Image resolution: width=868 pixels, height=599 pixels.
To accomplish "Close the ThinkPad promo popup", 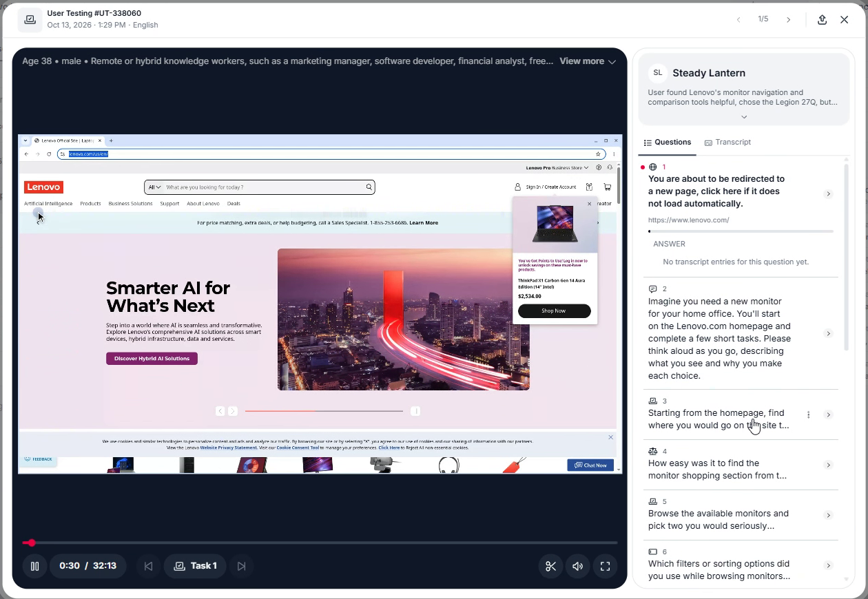I will pos(589,204).
